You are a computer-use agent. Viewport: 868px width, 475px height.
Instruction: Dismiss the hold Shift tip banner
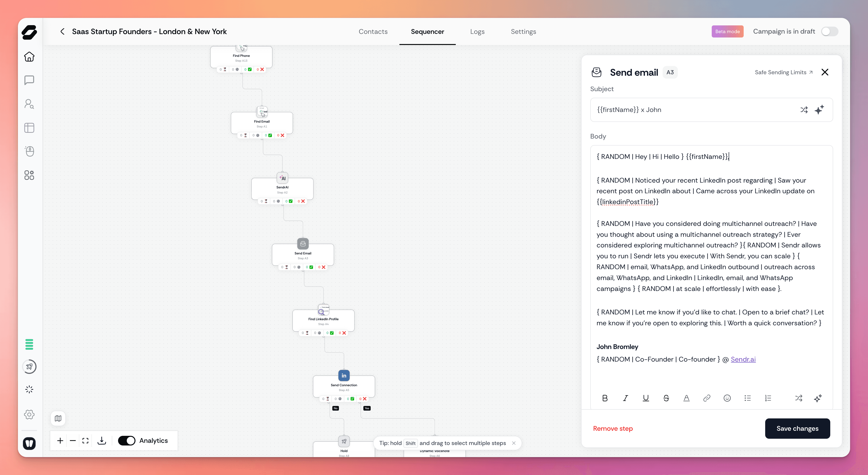tap(514, 443)
